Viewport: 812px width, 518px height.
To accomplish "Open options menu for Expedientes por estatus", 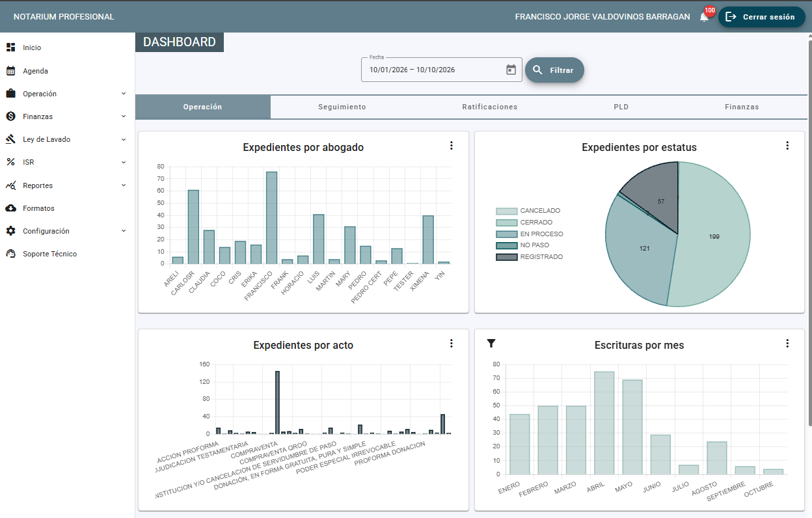I will coord(787,146).
